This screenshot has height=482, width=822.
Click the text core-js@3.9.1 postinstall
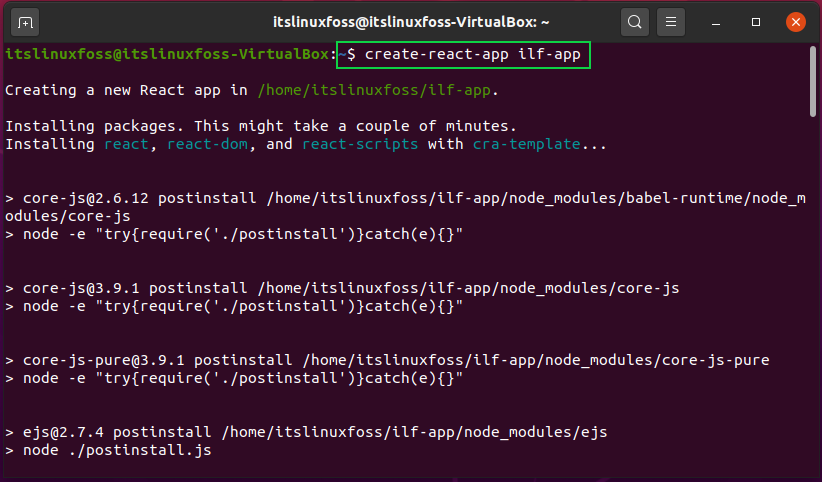pos(135,288)
